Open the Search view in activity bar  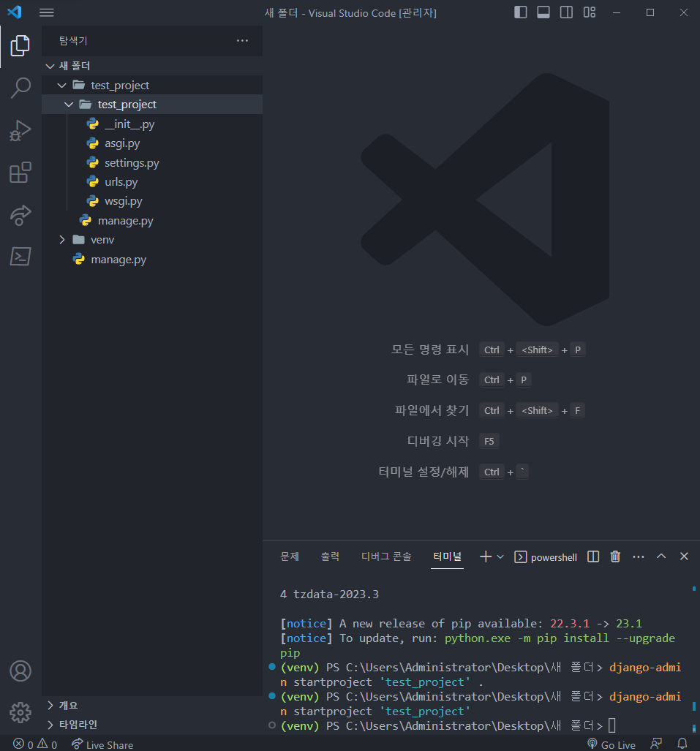tap(20, 88)
